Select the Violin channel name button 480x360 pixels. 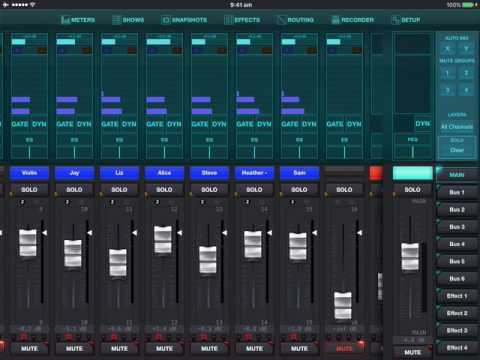click(29, 173)
